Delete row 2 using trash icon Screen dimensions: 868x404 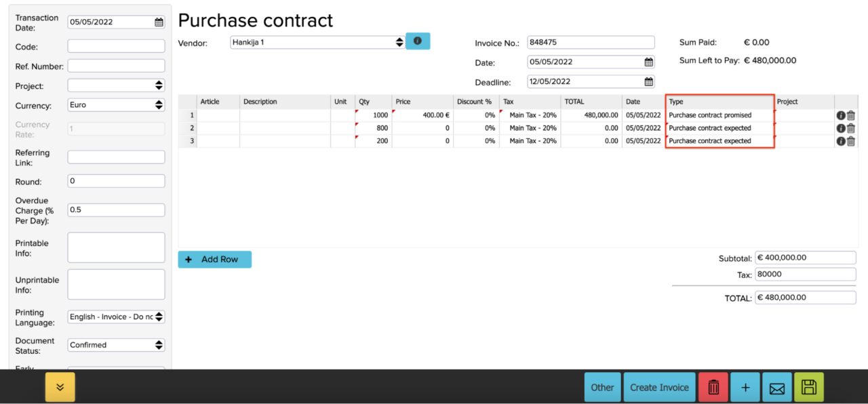pos(850,128)
